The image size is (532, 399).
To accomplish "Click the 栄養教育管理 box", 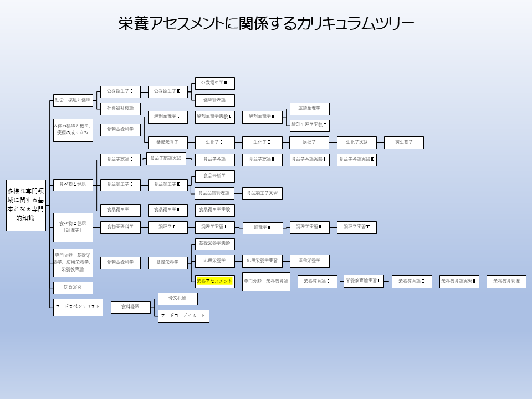I will tap(507, 282).
